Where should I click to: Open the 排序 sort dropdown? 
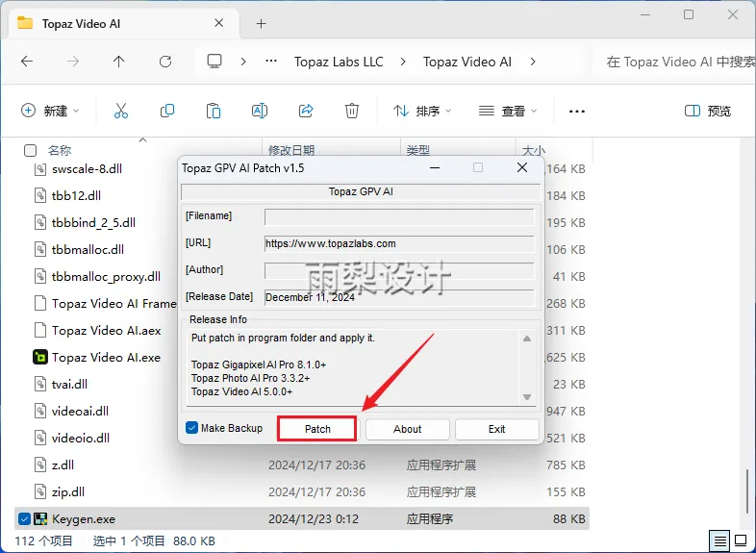point(422,111)
